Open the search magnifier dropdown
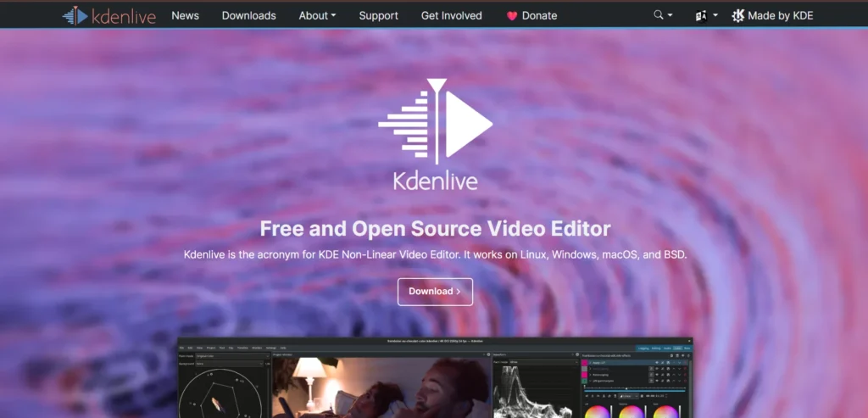Screen dimensions: 868x418 point(663,15)
